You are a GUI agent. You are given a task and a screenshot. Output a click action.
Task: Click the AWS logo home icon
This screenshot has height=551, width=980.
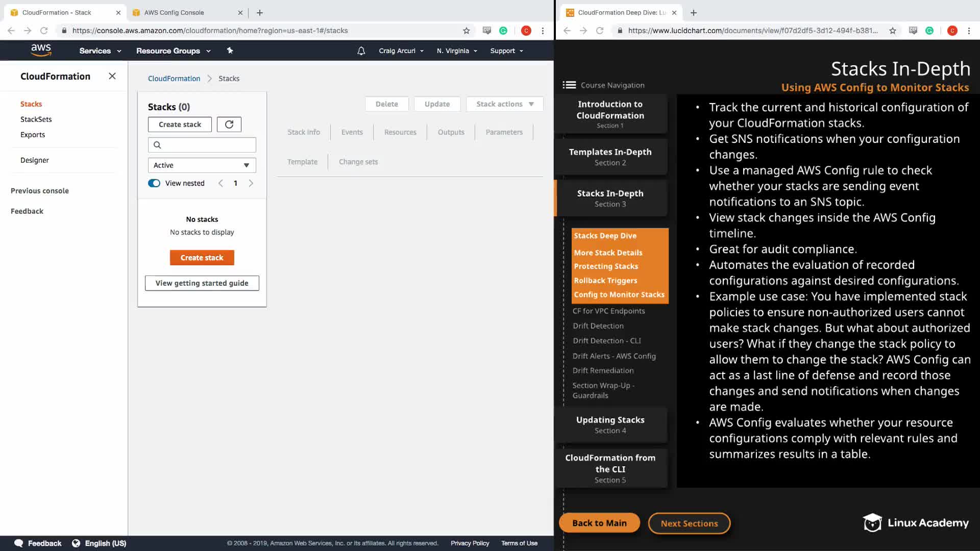[41, 50]
